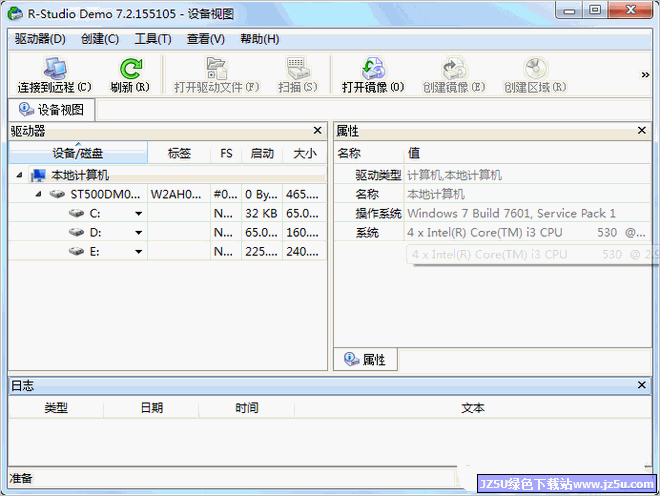Click the Create Region (创建区域) icon
Screen dimensions: 660x496
click(535, 68)
